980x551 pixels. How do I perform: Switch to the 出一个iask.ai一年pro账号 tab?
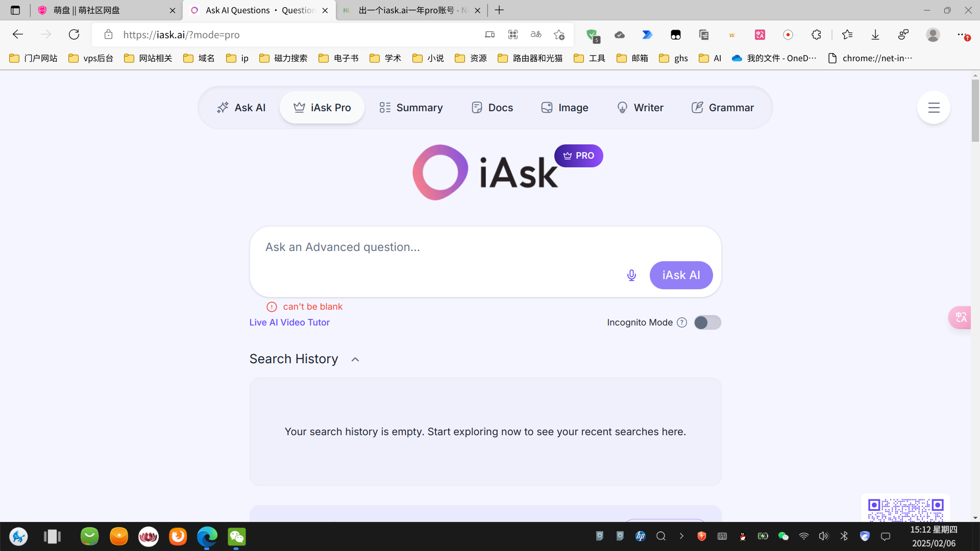(x=411, y=10)
